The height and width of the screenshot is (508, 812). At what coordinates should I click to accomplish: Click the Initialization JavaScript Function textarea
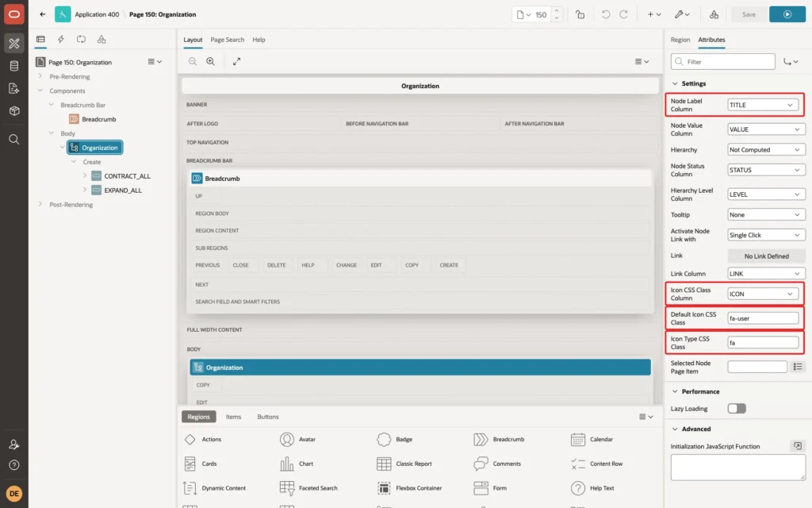[738, 467]
